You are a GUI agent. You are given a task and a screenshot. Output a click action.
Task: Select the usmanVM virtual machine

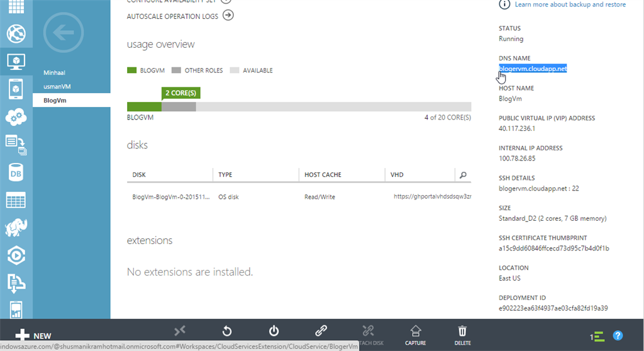click(x=57, y=87)
